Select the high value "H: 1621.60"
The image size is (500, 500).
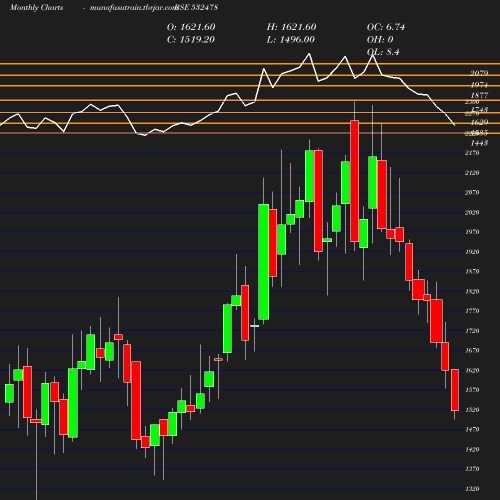[291, 27]
